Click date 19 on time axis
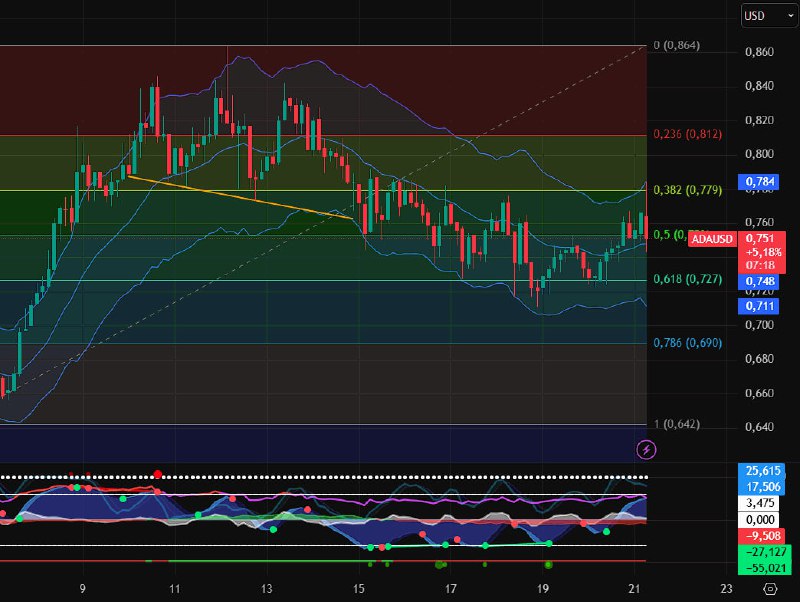Screen dimensions: 800x602 click(543, 589)
